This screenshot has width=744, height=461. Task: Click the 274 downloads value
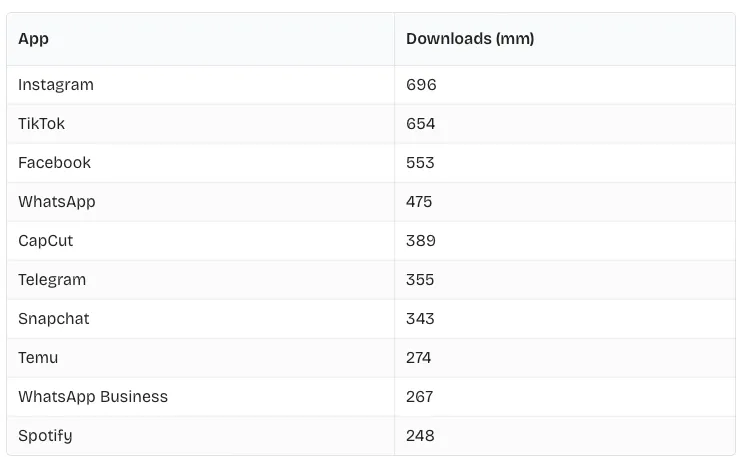(419, 358)
